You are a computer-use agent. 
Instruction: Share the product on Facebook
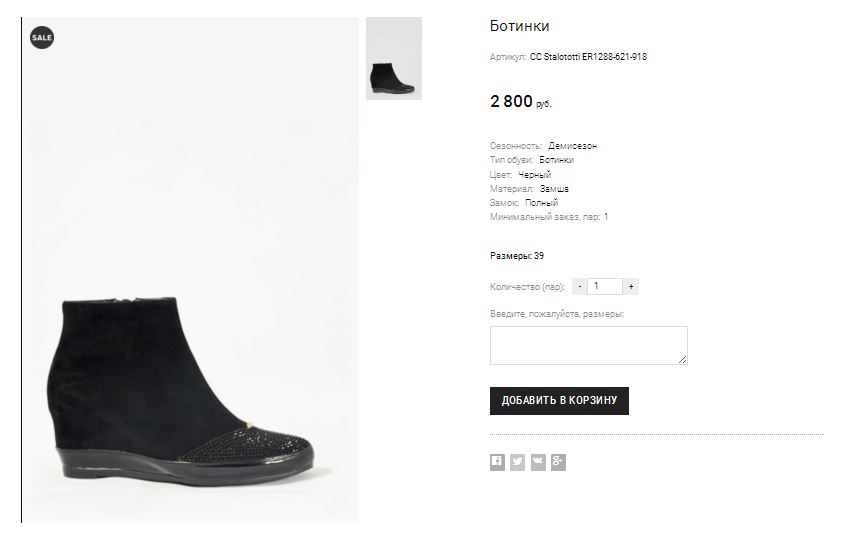coord(497,462)
